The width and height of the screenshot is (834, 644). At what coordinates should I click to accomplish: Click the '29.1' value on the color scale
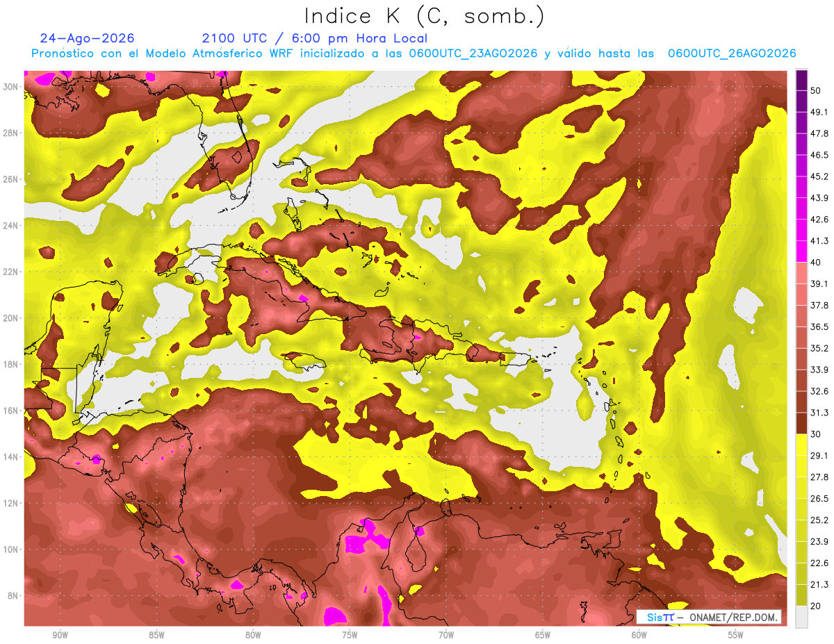point(820,456)
